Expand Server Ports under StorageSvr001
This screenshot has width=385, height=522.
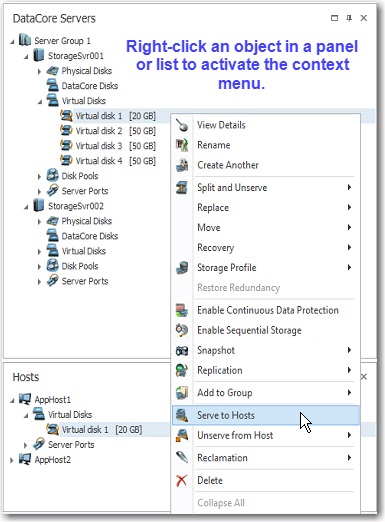click(39, 191)
